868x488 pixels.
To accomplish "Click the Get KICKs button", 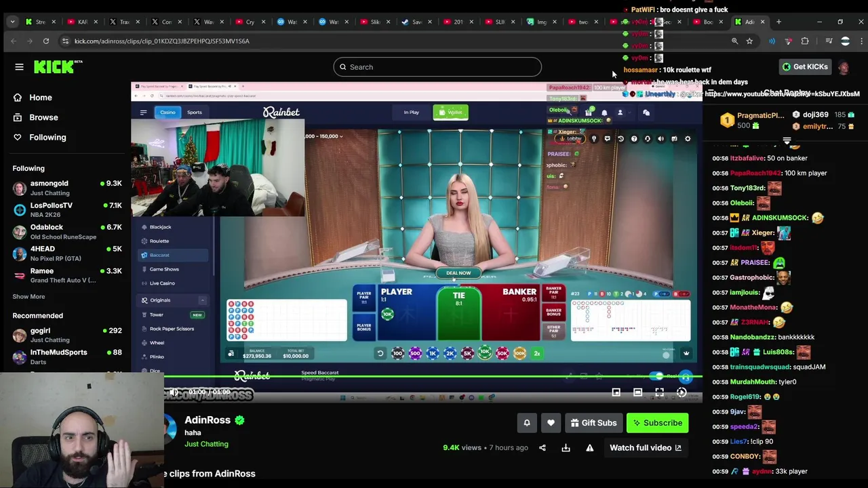I will 804,67.
